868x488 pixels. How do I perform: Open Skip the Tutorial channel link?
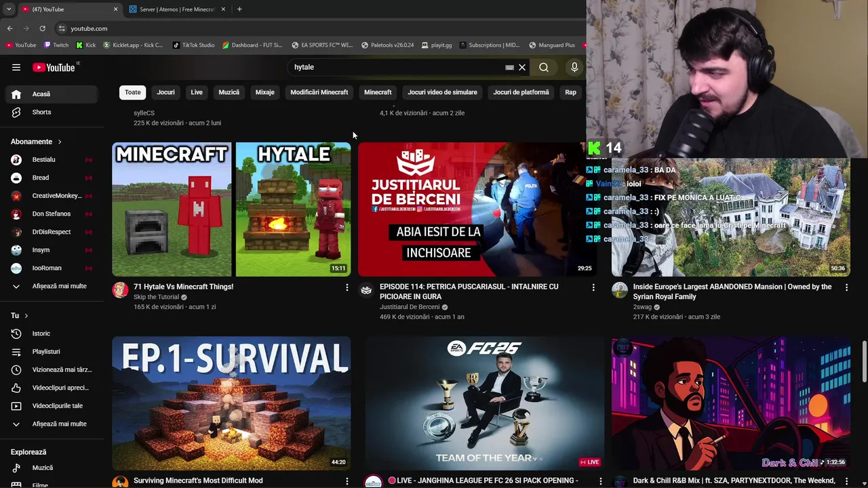(156, 297)
